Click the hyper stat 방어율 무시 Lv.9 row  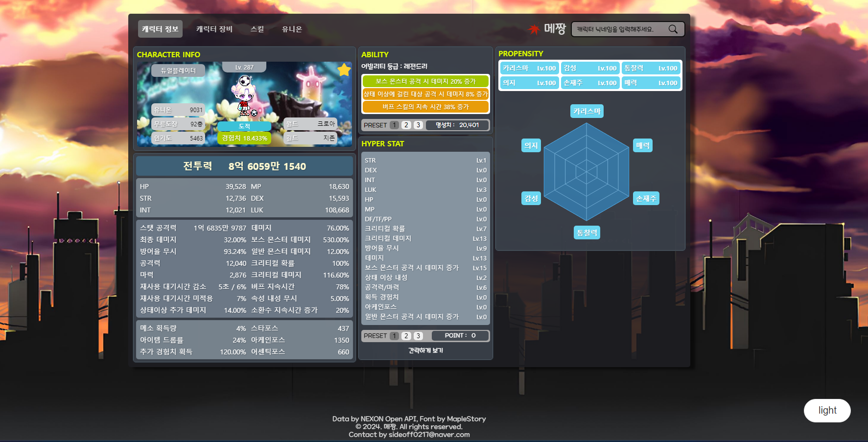tap(425, 248)
